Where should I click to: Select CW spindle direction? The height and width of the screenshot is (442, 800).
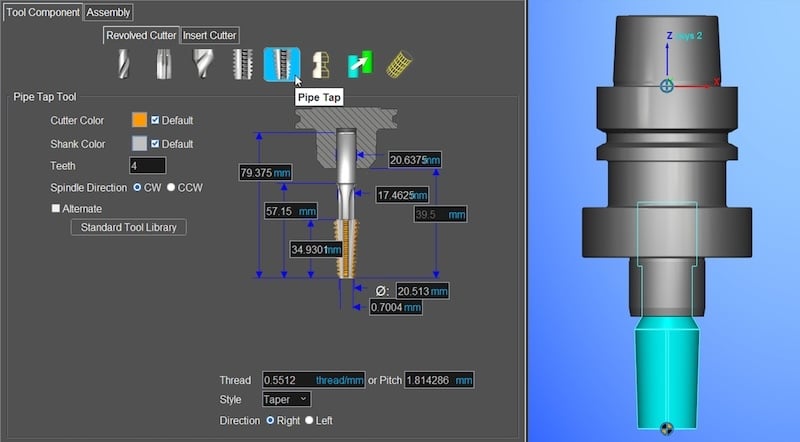click(x=137, y=187)
